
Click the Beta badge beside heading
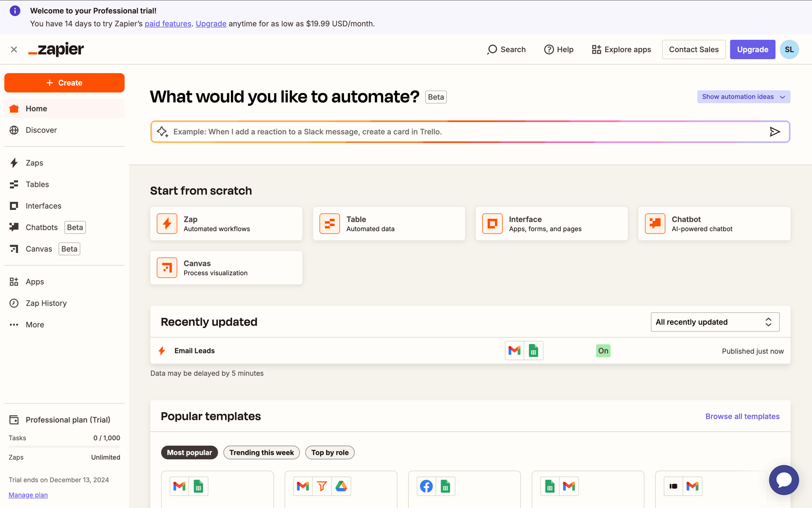click(x=436, y=97)
